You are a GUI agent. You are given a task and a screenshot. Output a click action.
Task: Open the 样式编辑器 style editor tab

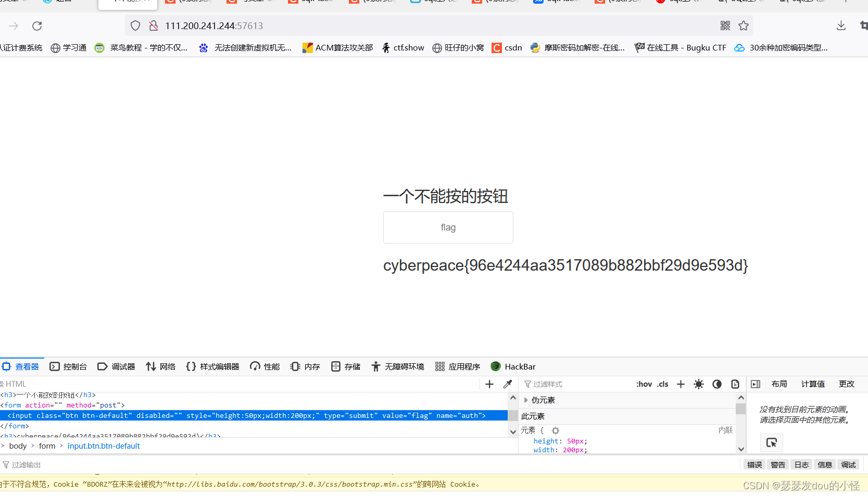coord(212,367)
